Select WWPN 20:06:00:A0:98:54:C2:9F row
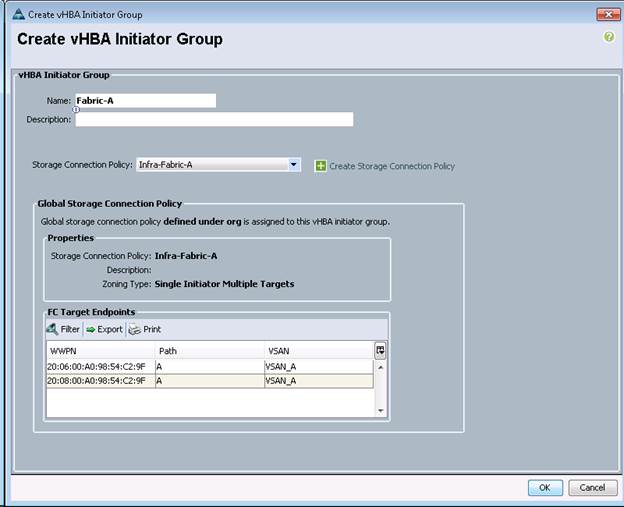This screenshot has width=624, height=507. tap(210, 367)
